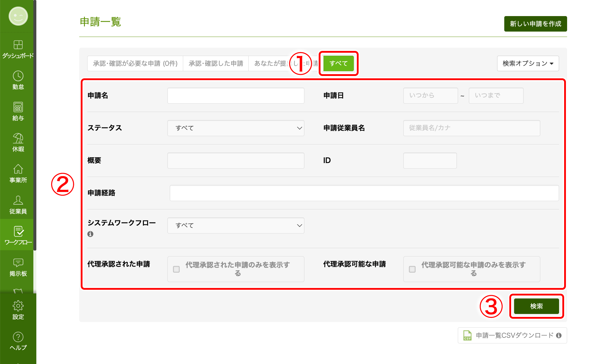Select the すべて tab

pos(338,63)
